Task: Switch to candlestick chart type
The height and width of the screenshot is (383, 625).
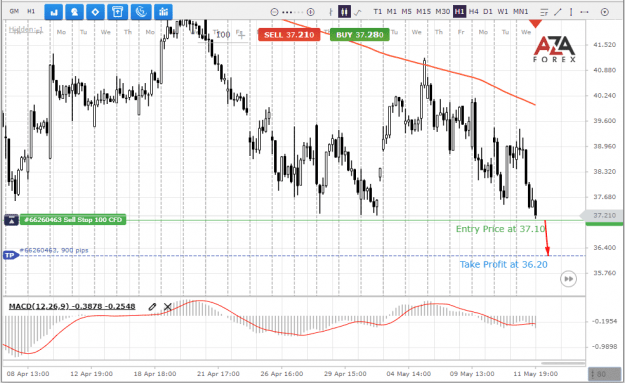Action: (344, 12)
